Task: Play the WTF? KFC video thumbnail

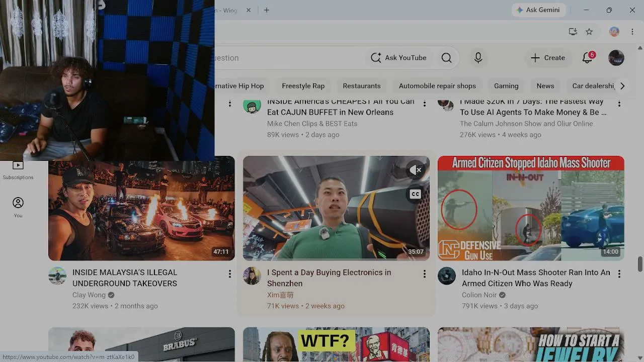Action: (x=336, y=345)
